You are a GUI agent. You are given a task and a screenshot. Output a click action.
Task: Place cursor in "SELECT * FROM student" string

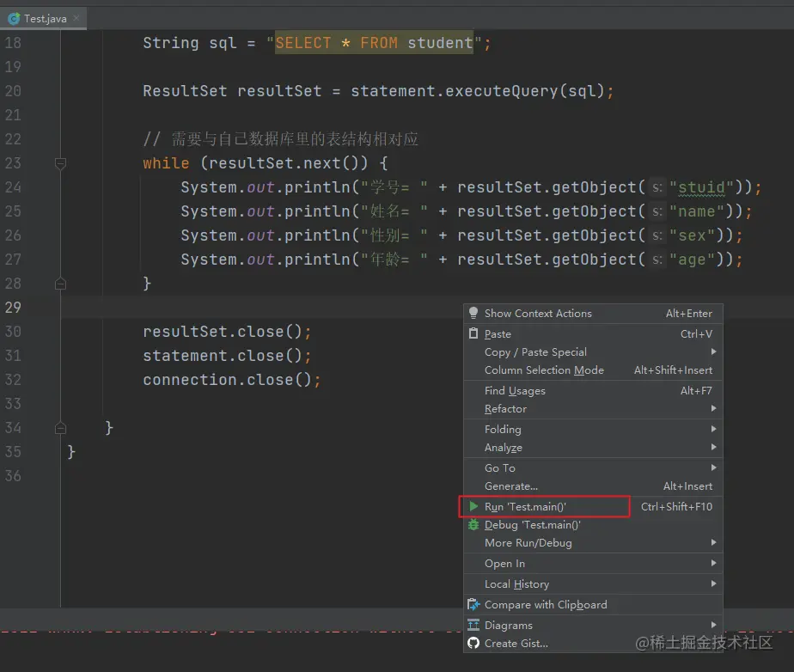pyautogui.click(x=374, y=43)
